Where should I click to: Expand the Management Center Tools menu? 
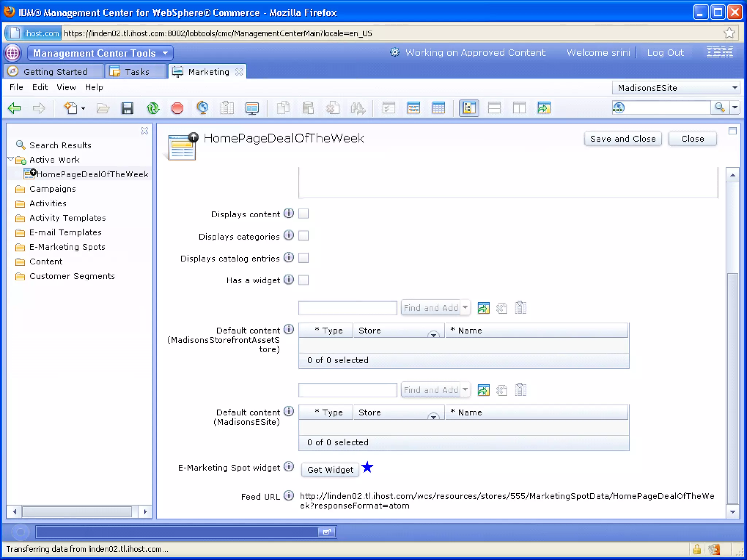100,53
